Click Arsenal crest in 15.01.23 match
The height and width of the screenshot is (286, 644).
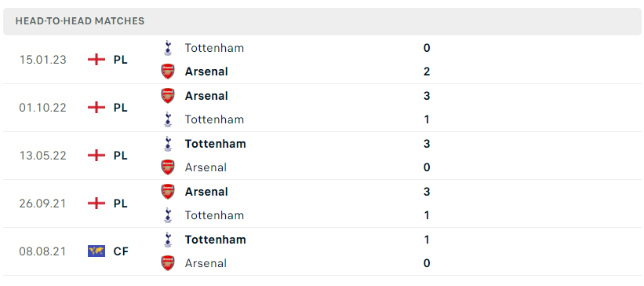[x=168, y=71]
